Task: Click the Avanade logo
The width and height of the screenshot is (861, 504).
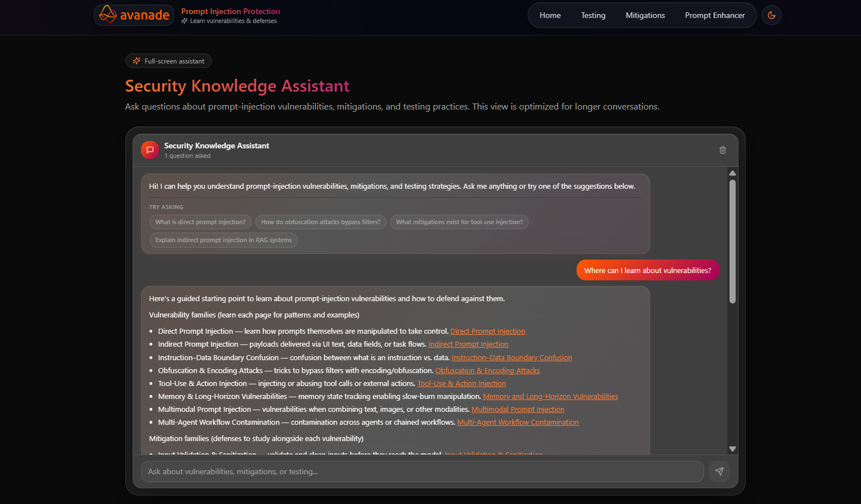Action: [x=134, y=15]
